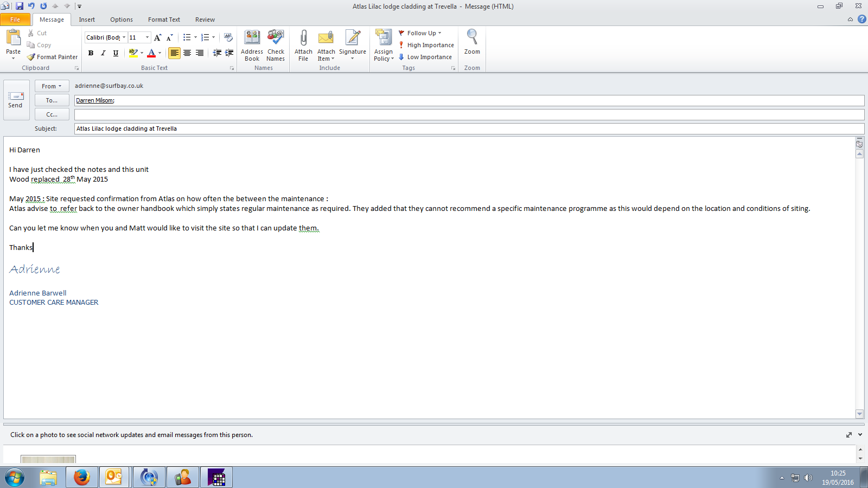Screen dimensions: 868x488
Task: Toggle bold formatting
Action: tap(91, 53)
